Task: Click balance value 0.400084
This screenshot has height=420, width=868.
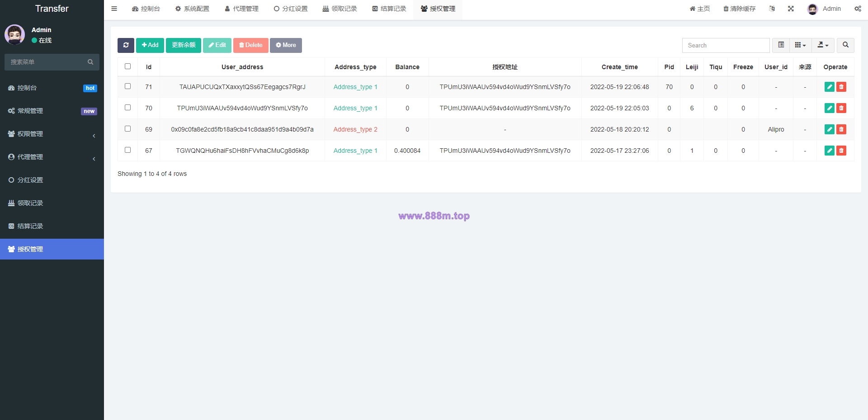Action: (407, 151)
